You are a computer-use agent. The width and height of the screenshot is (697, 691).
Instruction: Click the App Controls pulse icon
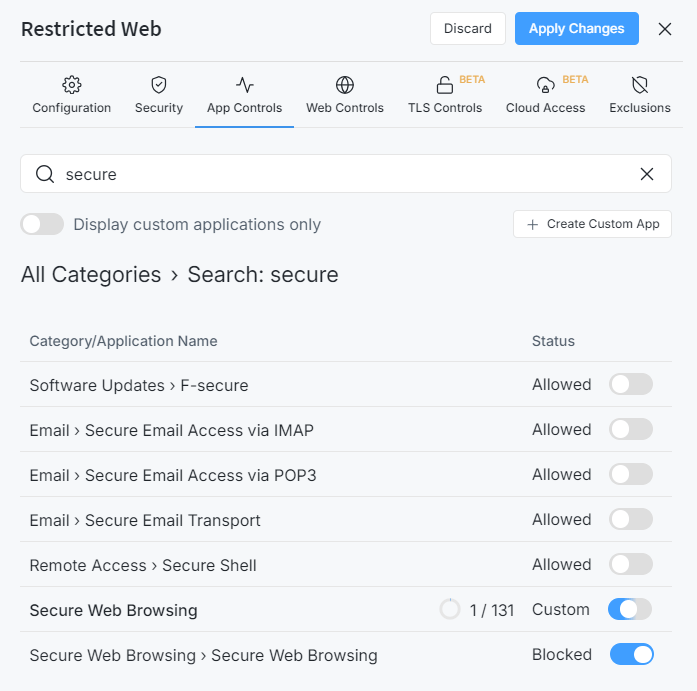click(244, 84)
